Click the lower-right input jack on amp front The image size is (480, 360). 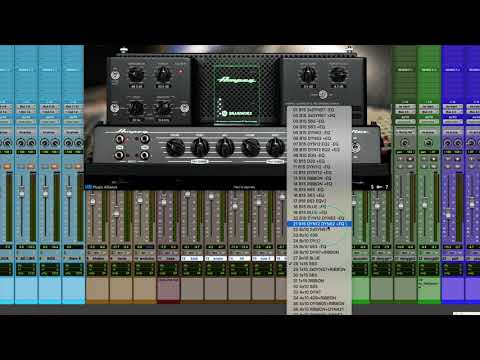(144, 155)
